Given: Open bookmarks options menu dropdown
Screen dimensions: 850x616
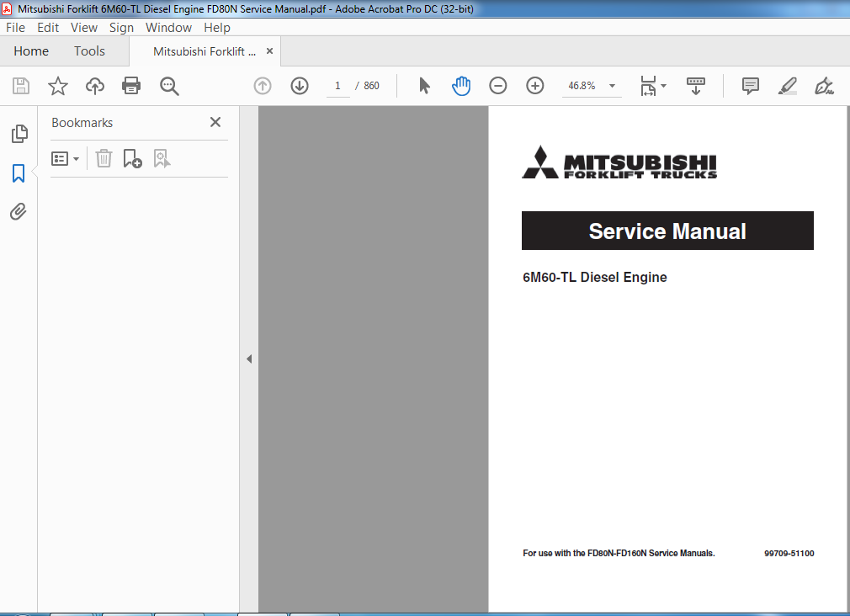Looking at the screenshot, I should click(65, 159).
